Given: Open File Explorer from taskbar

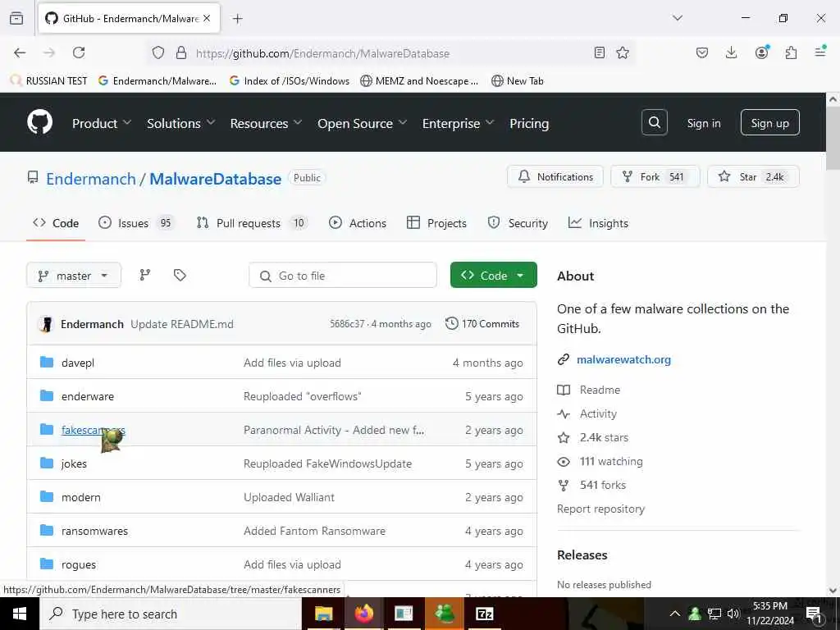Looking at the screenshot, I should [x=323, y=614].
